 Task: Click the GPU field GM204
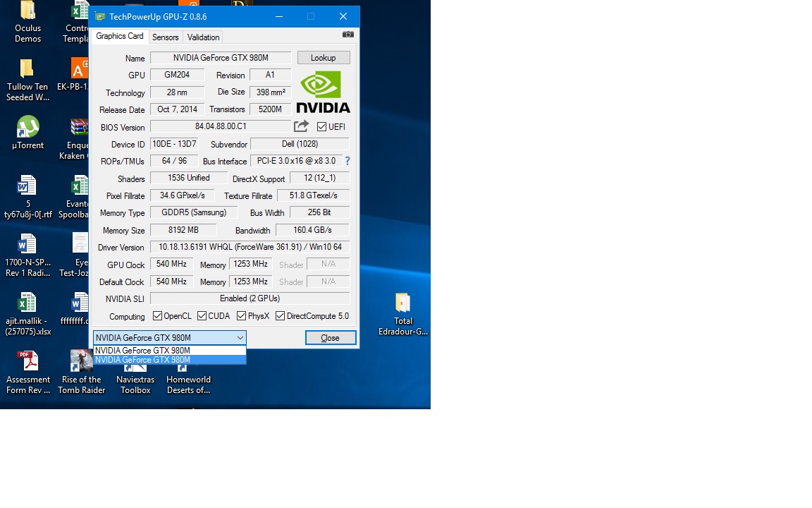pos(177,75)
